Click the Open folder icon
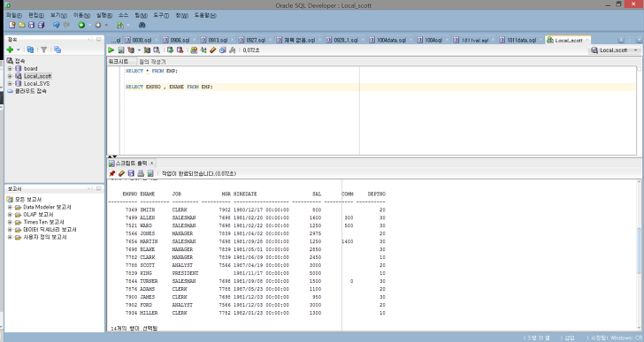Viewport: 644px width, 342px height. pos(22,25)
